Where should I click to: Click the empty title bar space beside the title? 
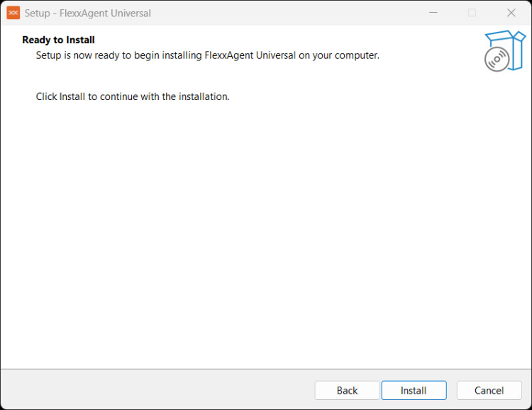tap(284, 13)
